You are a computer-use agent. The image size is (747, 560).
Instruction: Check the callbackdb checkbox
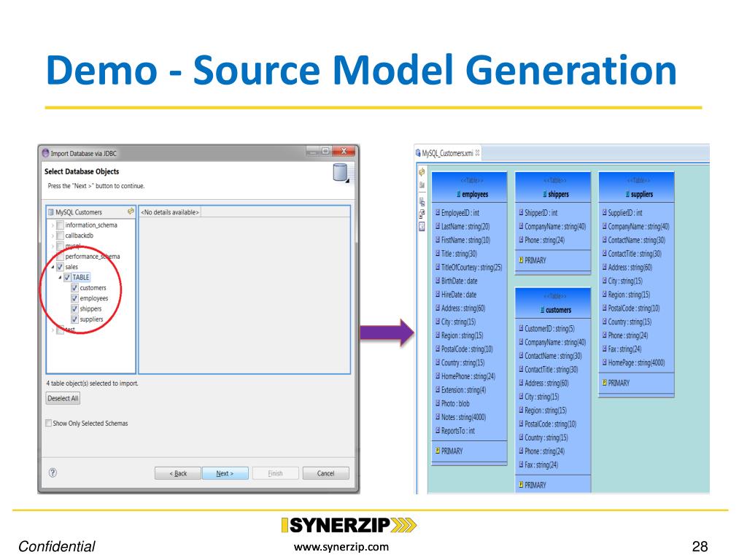60,236
